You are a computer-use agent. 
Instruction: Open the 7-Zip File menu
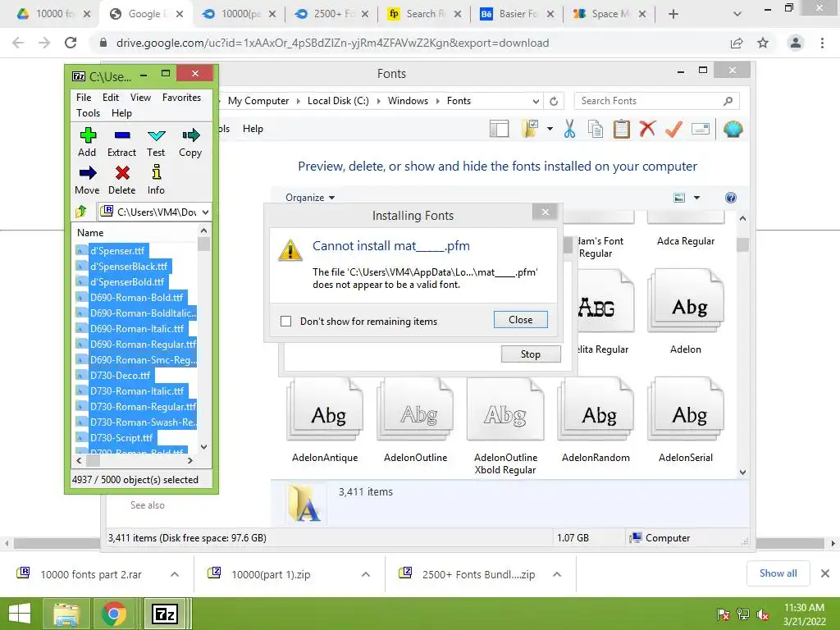pos(84,98)
